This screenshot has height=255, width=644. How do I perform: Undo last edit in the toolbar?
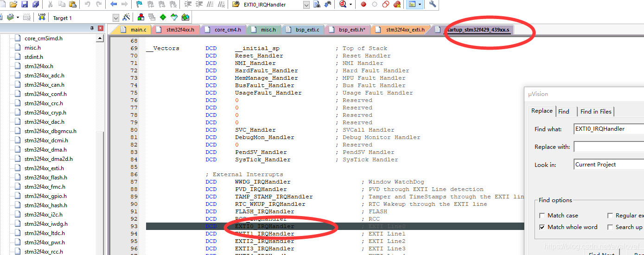click(x=88, y=4)
